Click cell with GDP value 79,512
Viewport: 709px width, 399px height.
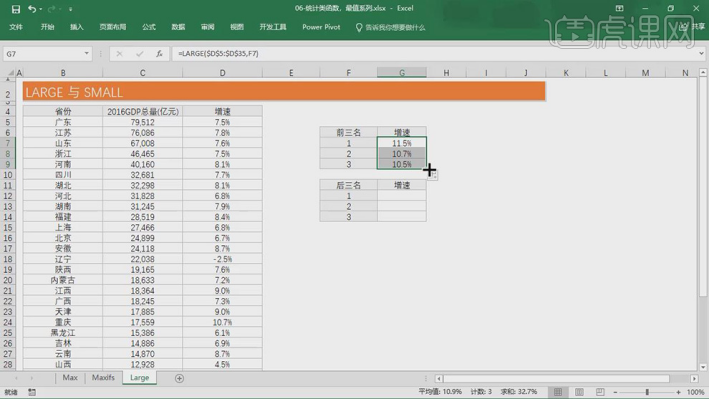click(x=142, y=122)
